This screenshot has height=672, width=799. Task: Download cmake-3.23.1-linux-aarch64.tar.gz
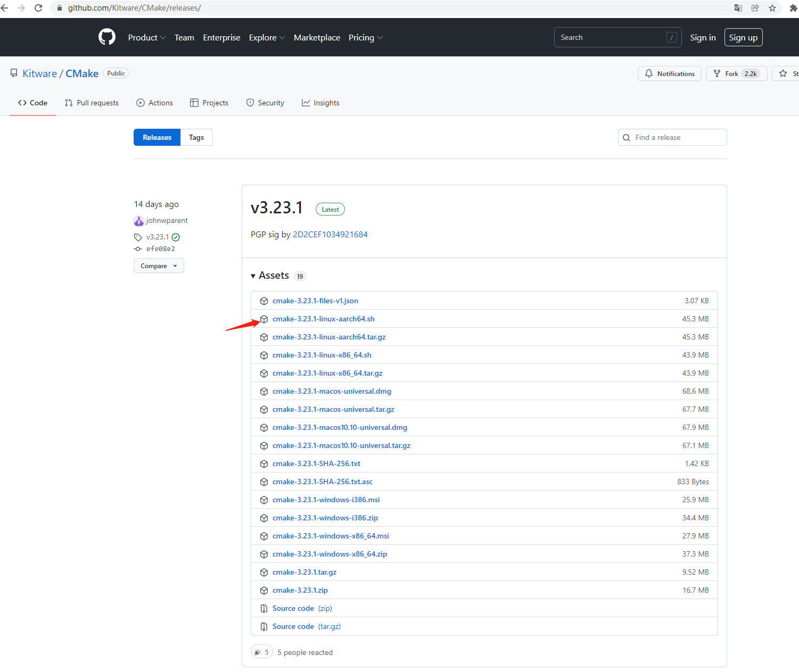329,337
